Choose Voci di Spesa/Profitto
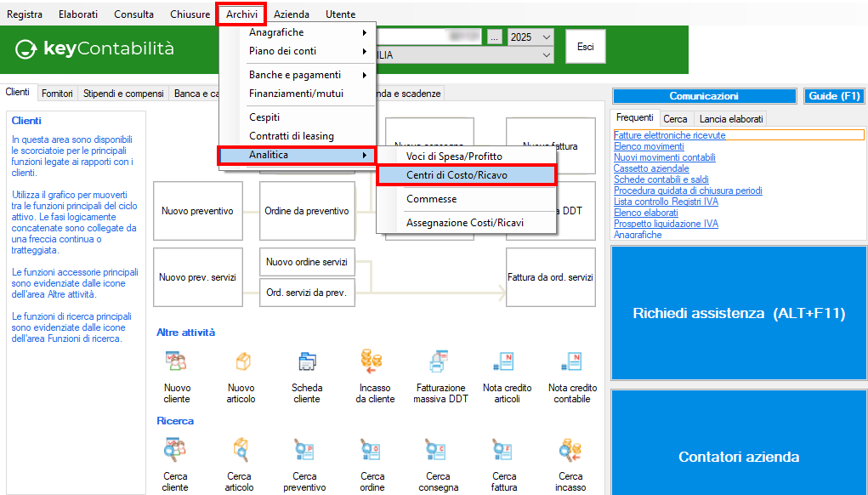 (466, 156)
